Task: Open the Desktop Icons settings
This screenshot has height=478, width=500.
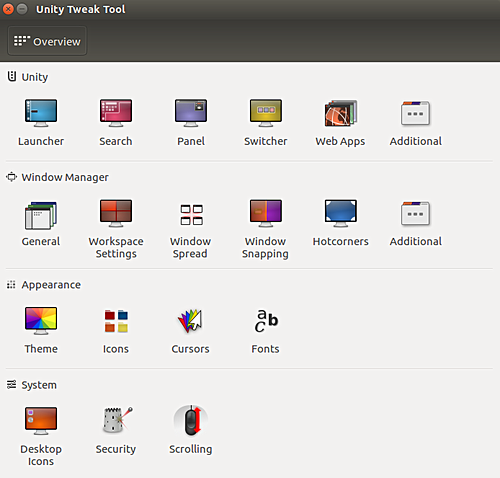Action: click(x=41, y=421)
